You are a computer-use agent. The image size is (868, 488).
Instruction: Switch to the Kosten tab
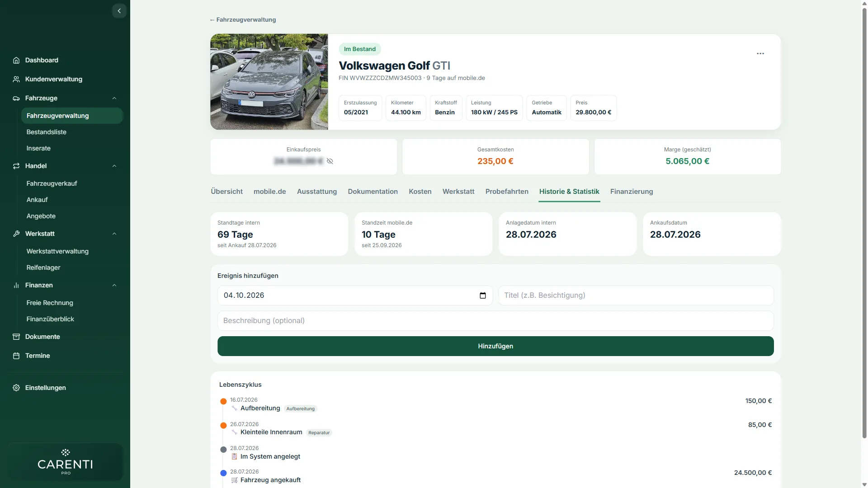(420, 192)
